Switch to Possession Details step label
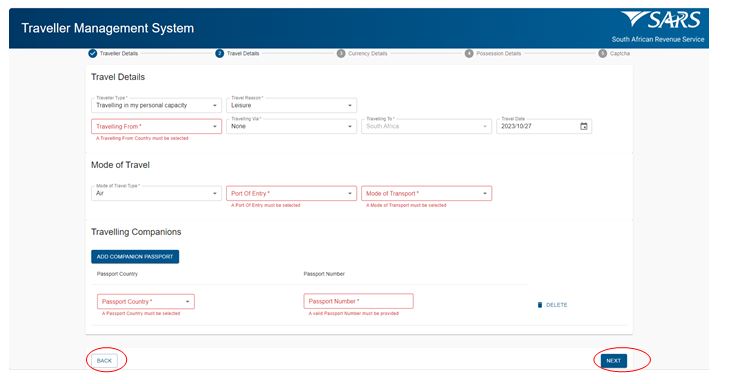730x384 pixels. [498, 54]
